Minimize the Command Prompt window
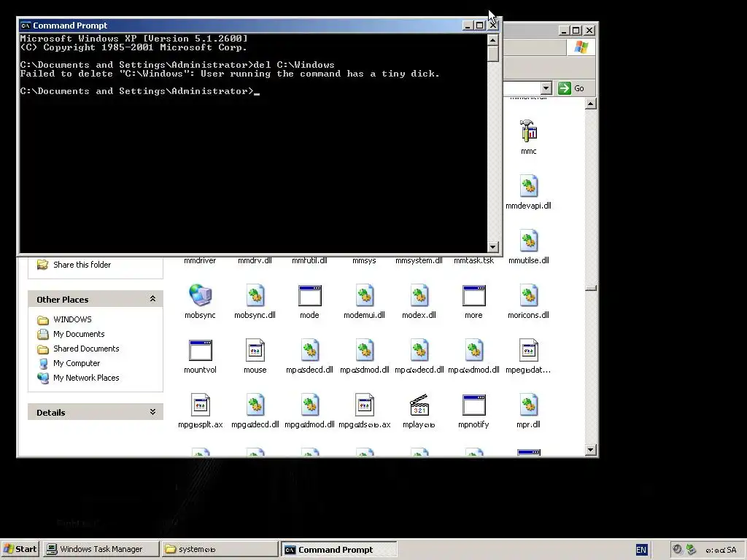 pyautogui.click(x=468, y=26)
